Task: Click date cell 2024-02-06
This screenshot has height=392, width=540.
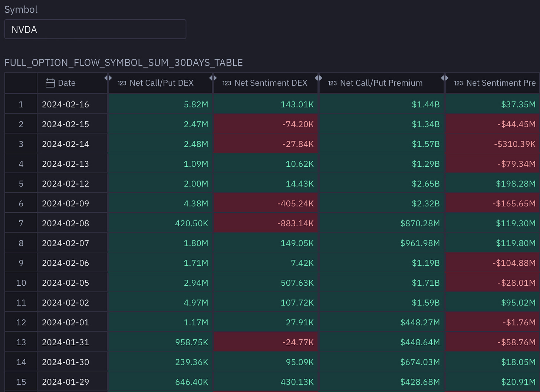Action: click(72, 263)
